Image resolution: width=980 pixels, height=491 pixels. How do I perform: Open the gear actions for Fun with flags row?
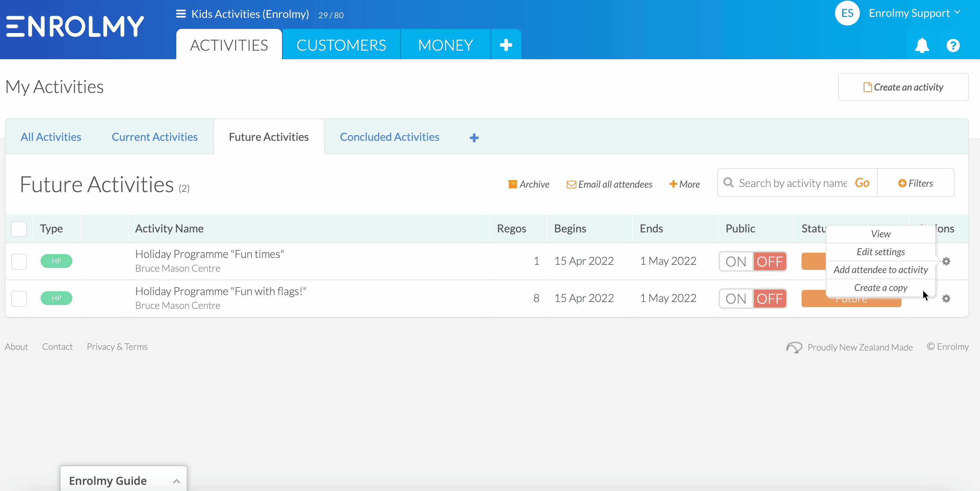946,299
